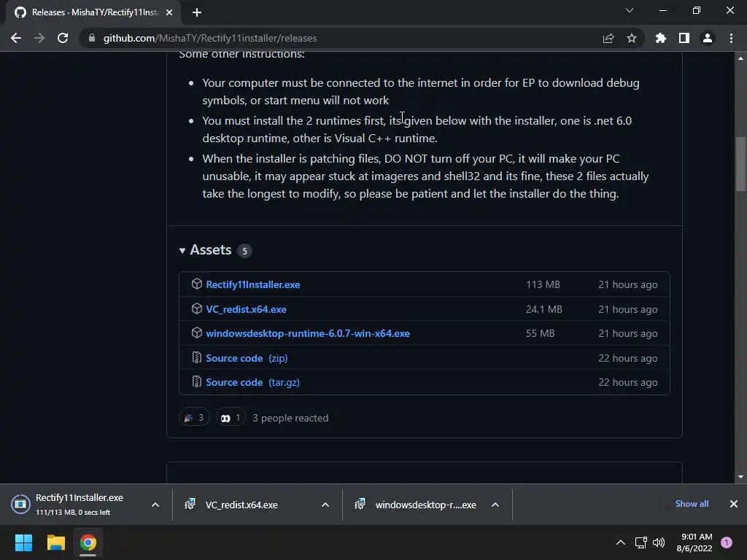Open the volume speaker icon
Screen dimensions: 747x560
coord(659,542)
